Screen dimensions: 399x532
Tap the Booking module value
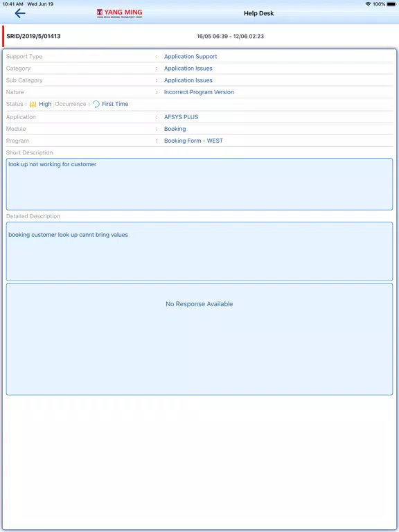click(x=175, y=129)
